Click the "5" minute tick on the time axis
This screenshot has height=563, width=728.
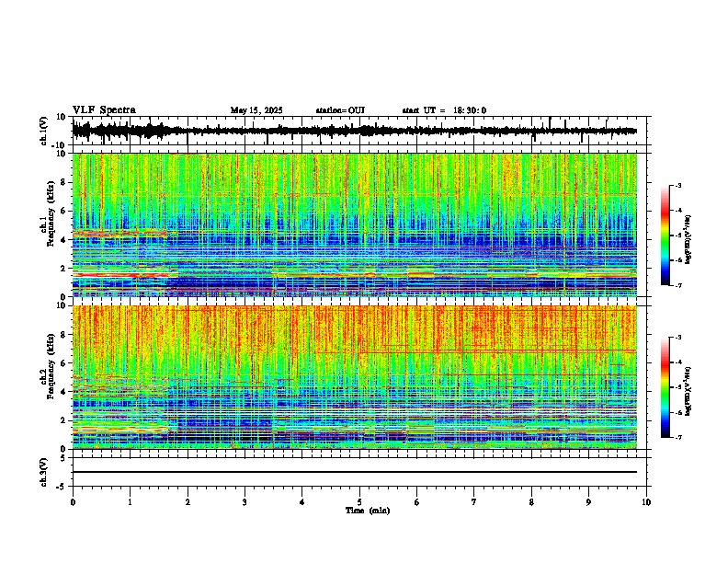359,502
